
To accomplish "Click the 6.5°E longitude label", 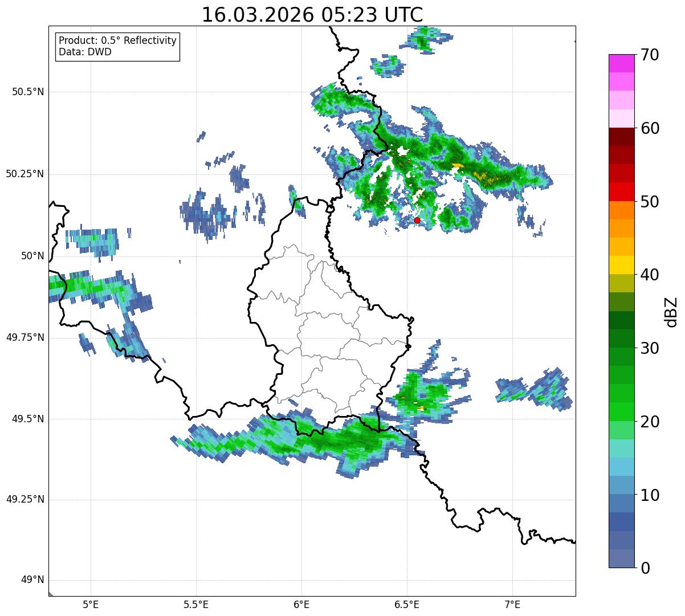I will (407, 605).
